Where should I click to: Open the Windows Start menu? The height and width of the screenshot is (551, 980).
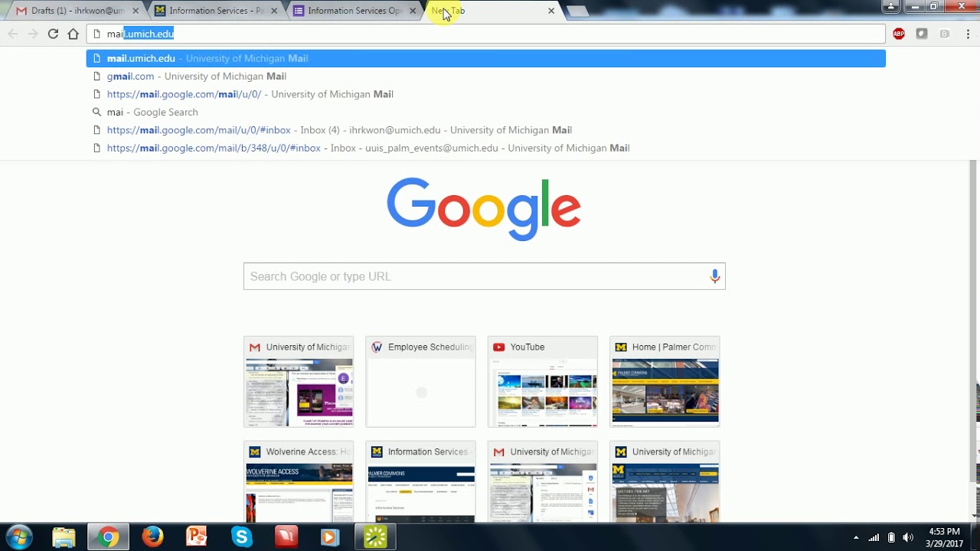[19, 537]
